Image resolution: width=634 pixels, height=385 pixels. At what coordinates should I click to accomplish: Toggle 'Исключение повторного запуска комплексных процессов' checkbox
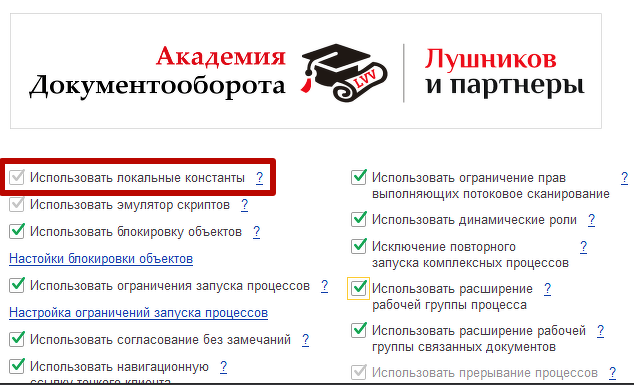359,246
